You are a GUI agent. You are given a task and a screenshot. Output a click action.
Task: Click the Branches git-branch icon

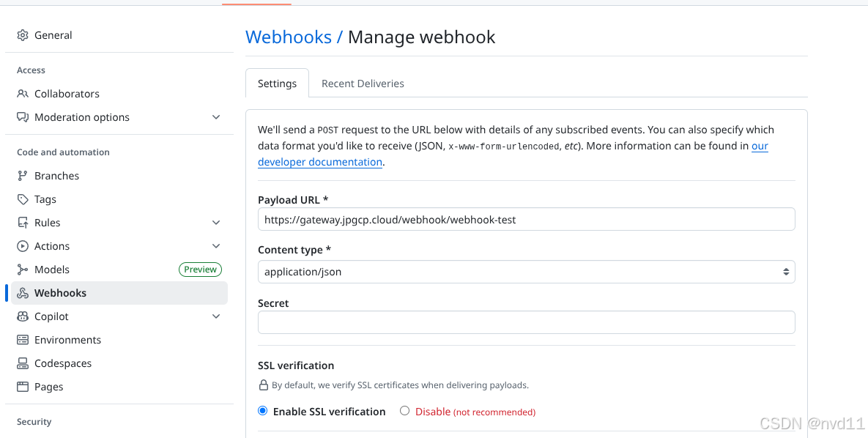point(23,176)
